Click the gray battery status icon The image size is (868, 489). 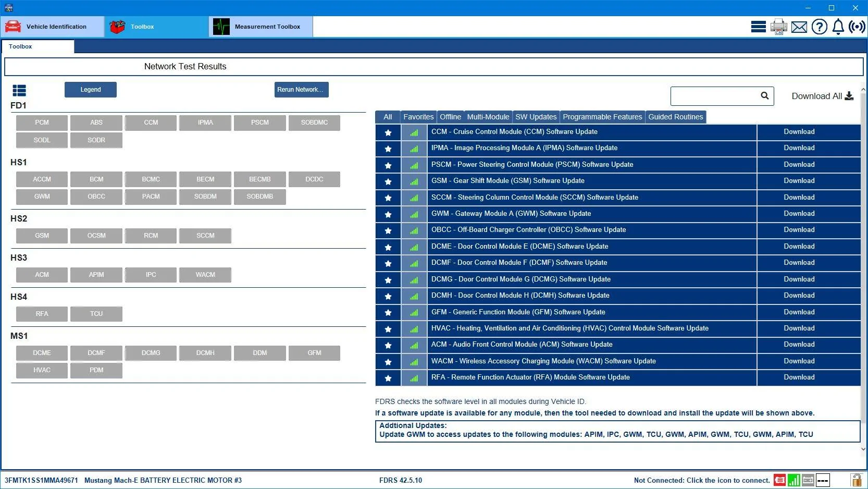808,480
